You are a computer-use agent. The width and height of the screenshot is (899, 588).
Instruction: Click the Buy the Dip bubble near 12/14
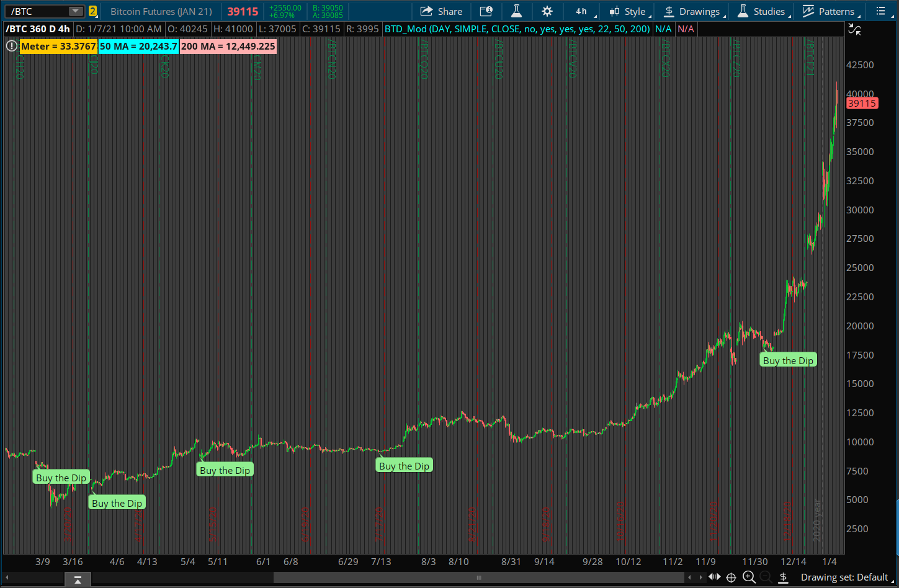click(x=788, y=360)
